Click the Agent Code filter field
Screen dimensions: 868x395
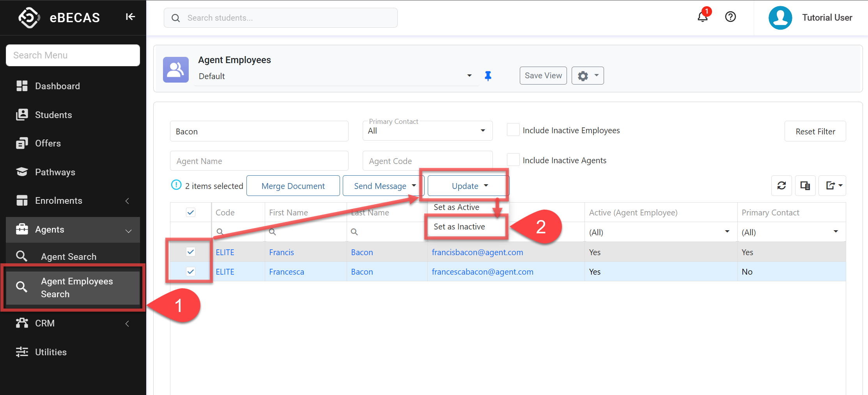427,161
